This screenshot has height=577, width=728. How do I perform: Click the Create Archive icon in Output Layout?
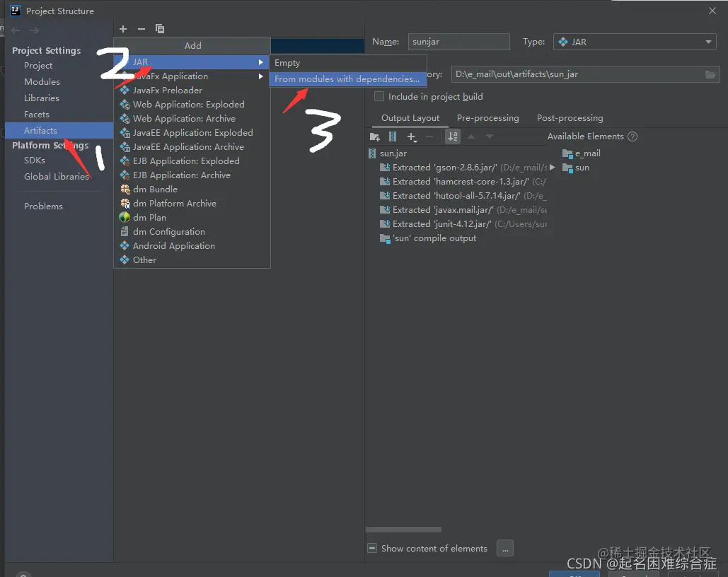pyautogui.click(x=393, y=136)
